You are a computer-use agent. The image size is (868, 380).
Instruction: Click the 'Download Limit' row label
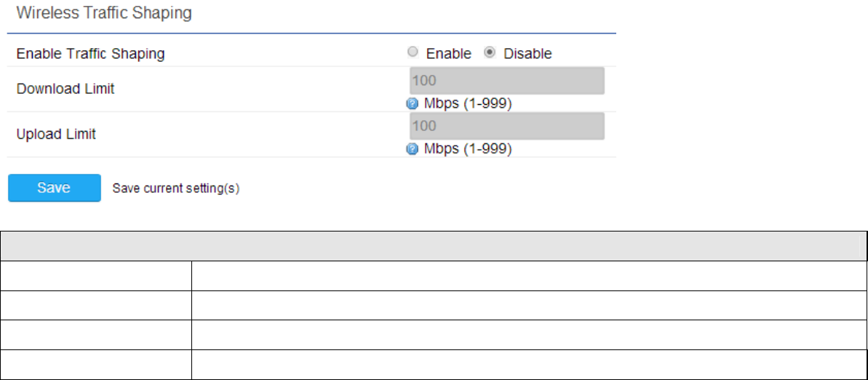pos(65,89)
